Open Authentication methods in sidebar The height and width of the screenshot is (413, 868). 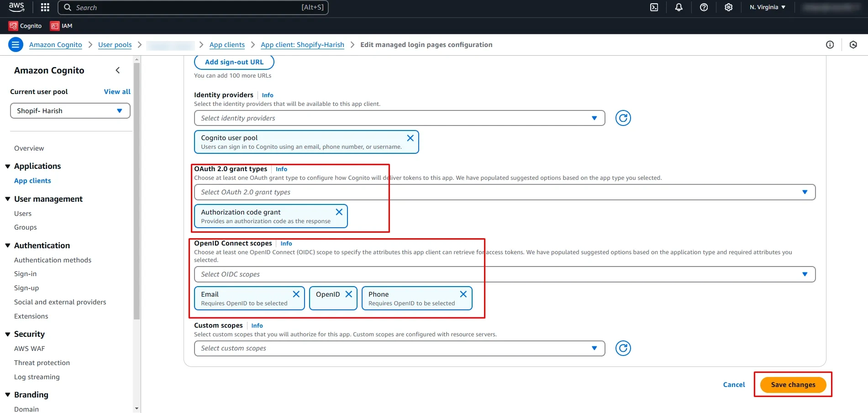tap(53, 260)
